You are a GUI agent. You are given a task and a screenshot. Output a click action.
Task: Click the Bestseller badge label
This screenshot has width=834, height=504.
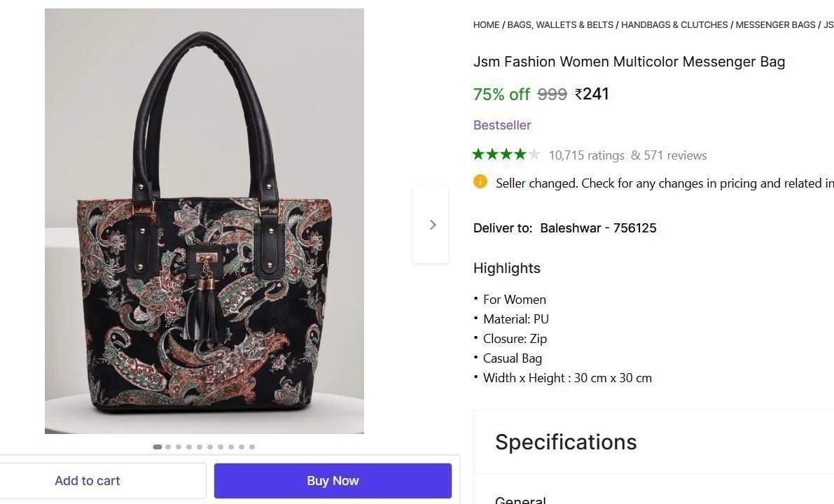tap(502, 125)
